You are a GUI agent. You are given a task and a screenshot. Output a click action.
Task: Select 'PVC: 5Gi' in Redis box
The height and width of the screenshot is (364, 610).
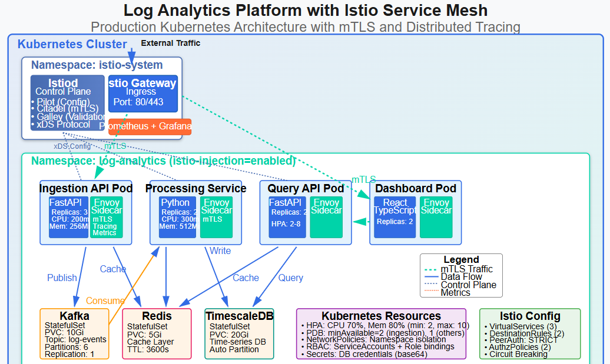point(144,335)
